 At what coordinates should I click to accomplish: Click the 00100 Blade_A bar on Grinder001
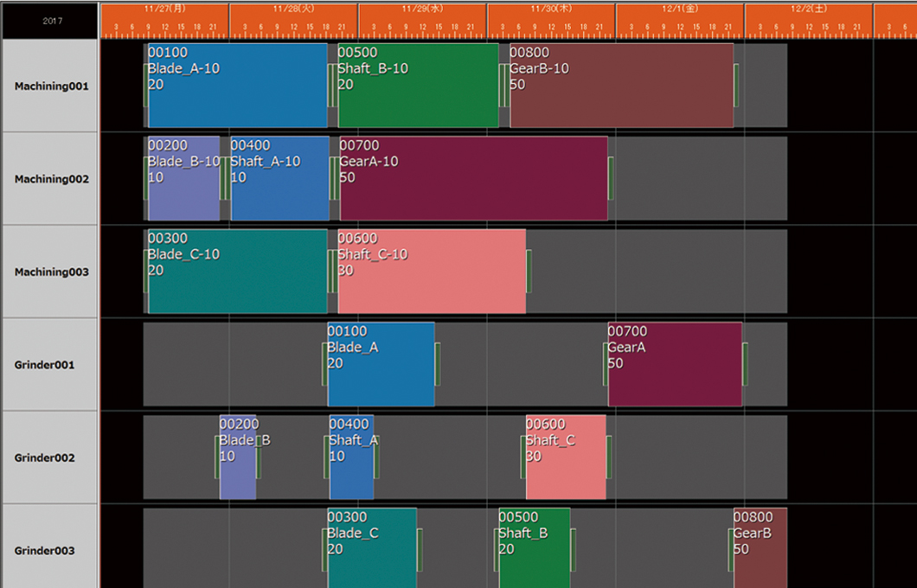[379, 363]
